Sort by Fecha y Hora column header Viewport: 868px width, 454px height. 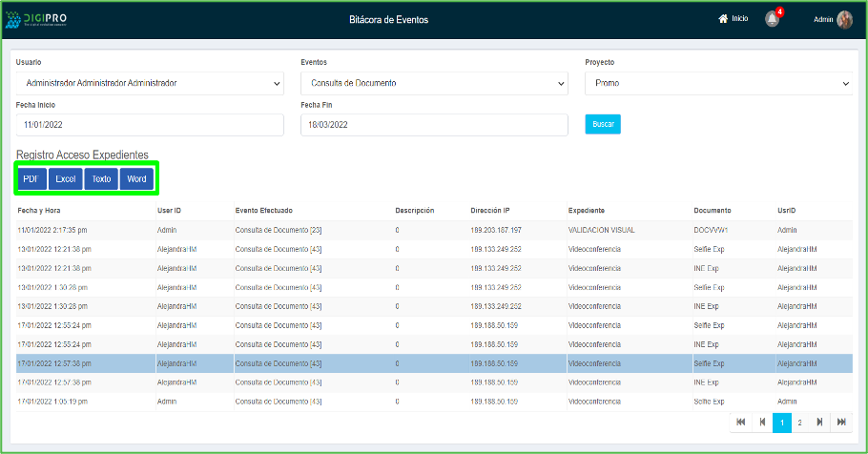point(39,210)
